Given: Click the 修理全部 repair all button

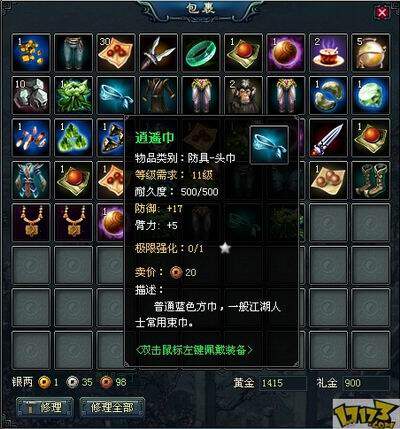Looking at the screenshot, I should (112, 407).
